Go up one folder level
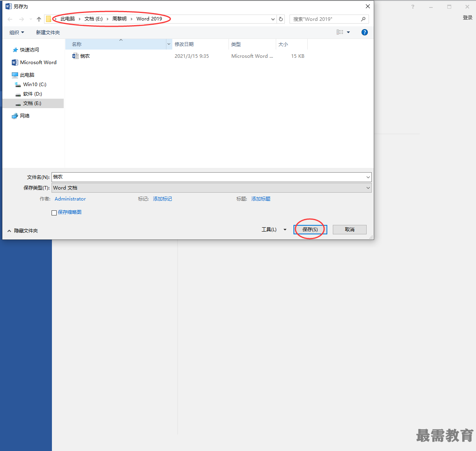The width and height of the screenshot is (476, 451). pos(39,19)
